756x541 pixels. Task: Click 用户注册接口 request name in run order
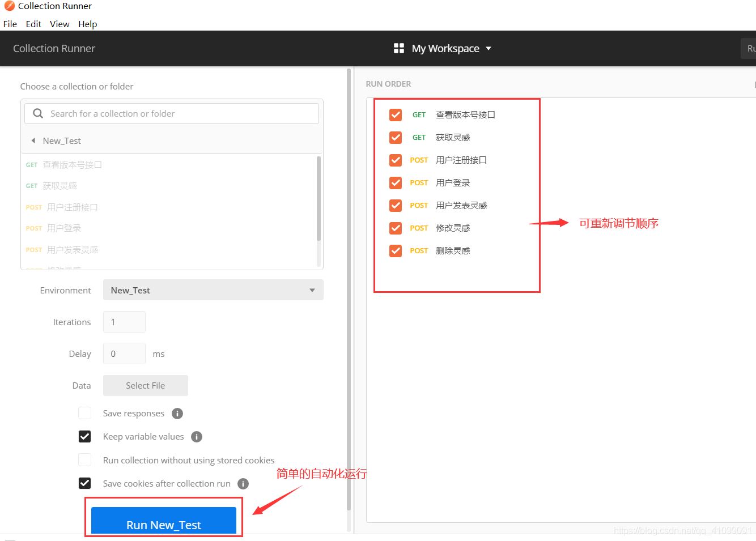[461, 160]
